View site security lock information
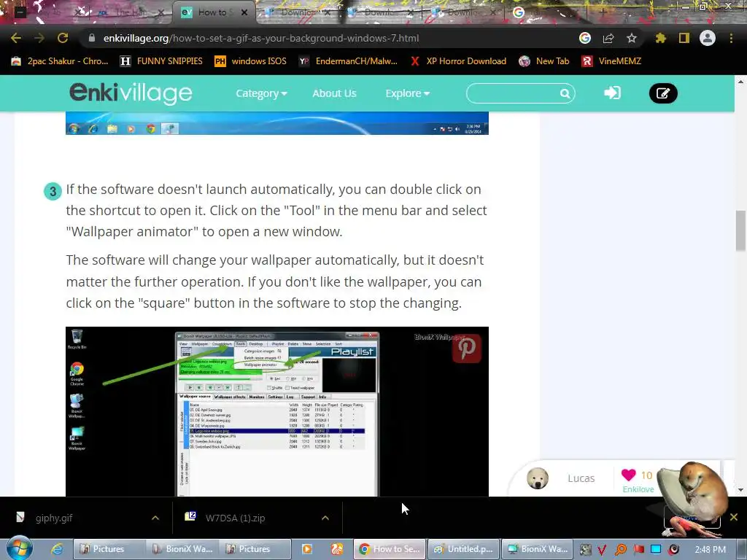This screenshot has height=560, width=747. click(x=92, y=38)
